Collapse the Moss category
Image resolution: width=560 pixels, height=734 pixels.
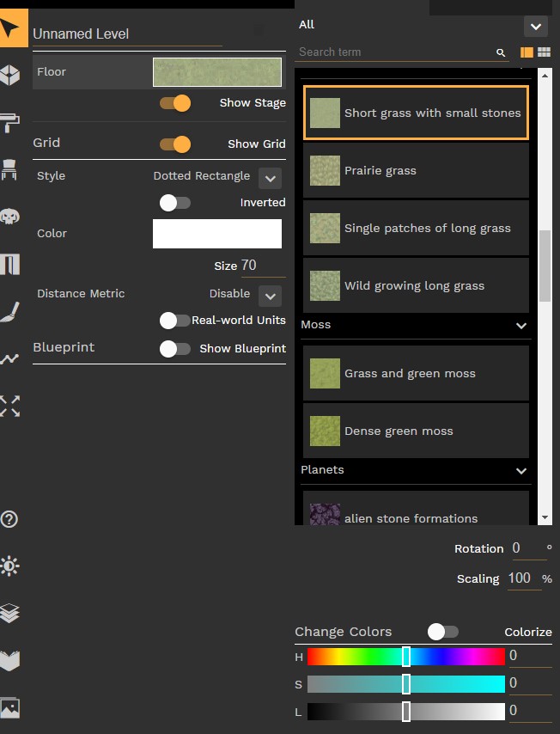pos(520,326)
